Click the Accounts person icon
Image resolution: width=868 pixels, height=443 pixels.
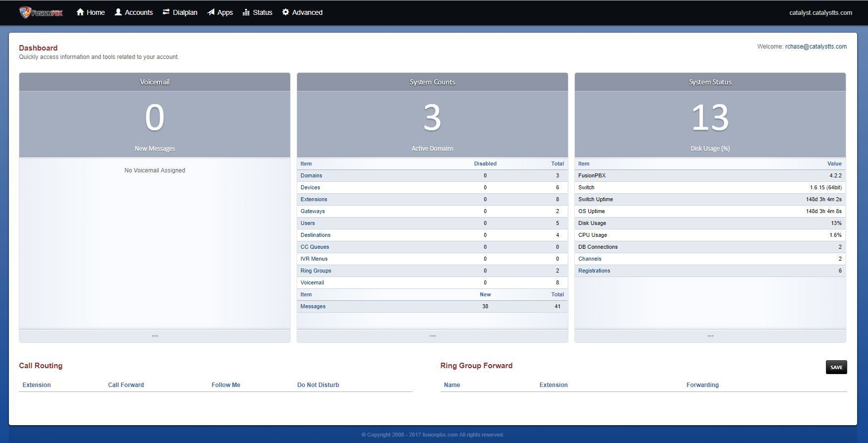(x=118, y=12)
